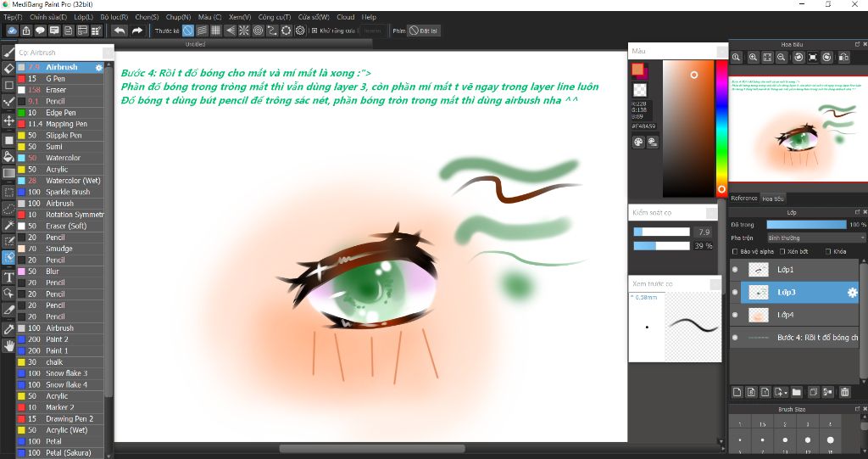Adjust the brush opacity slider at 39%
The image size is (868, 459).
[661, 245]
